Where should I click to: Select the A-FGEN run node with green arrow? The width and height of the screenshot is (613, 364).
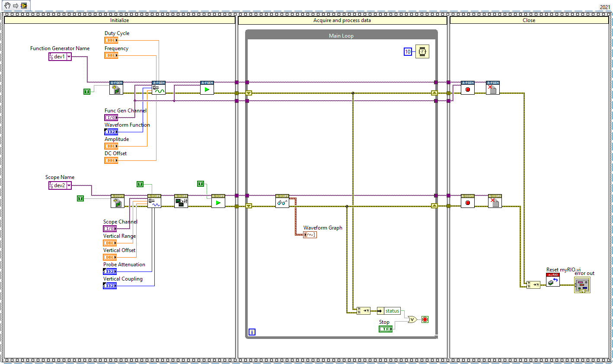point(207,88)
